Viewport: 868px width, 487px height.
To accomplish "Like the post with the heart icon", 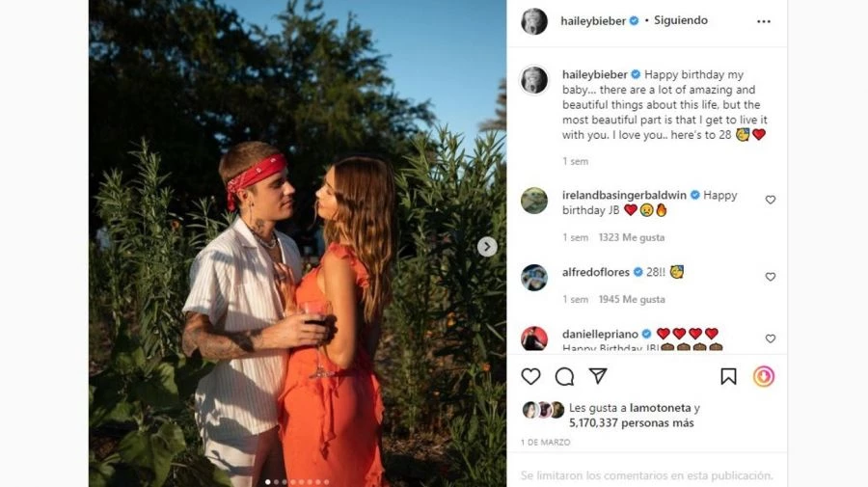I will (x=530, y=376).
